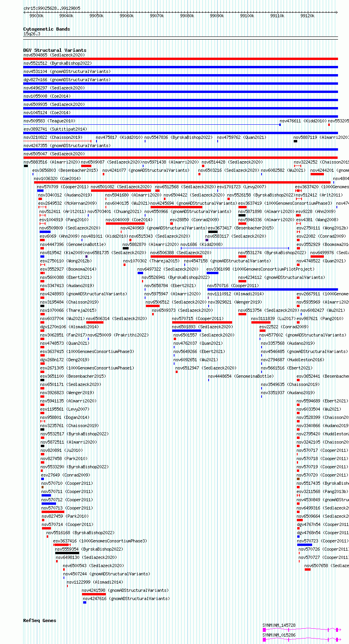Click the blue bar of nsv6501893
The width and height of the screenshot is (349, 644).
[x=187, y=331]
